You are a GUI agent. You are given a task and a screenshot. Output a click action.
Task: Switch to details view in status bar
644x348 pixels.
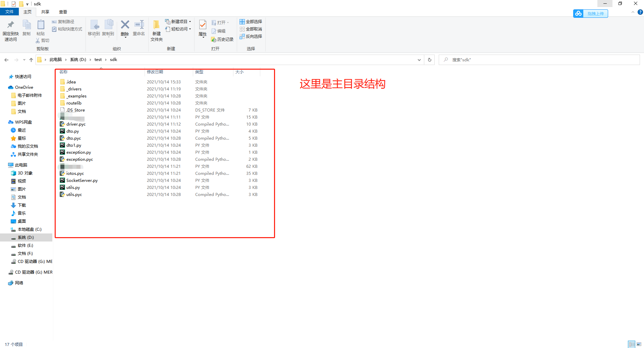coord(632,344)
